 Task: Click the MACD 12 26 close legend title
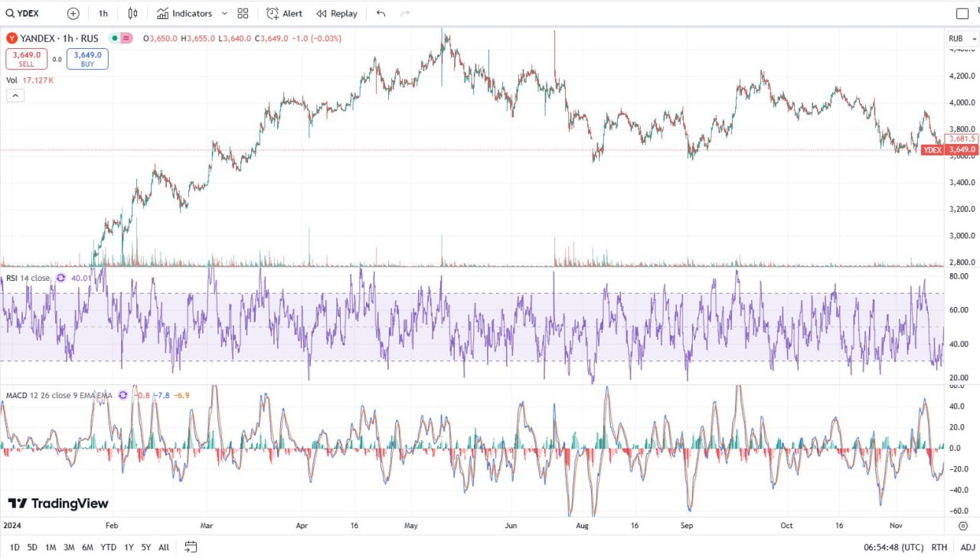59,396
